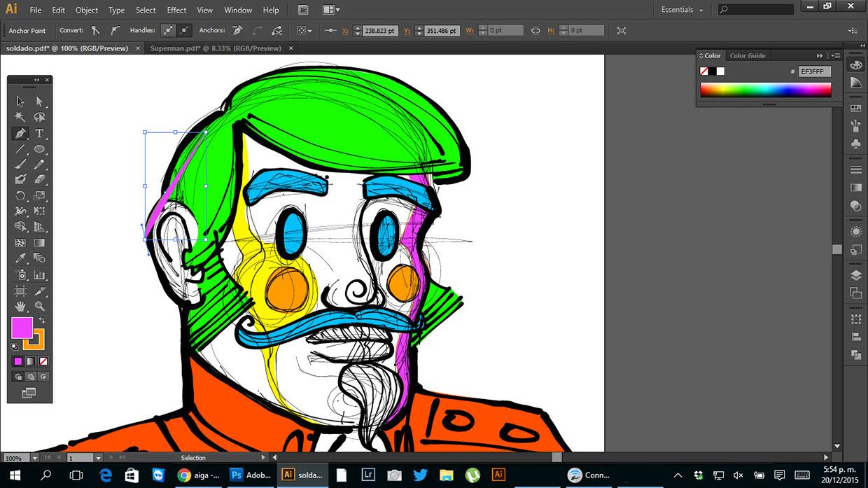Open Adobe Bridge from the menu bar

[302, 10]
